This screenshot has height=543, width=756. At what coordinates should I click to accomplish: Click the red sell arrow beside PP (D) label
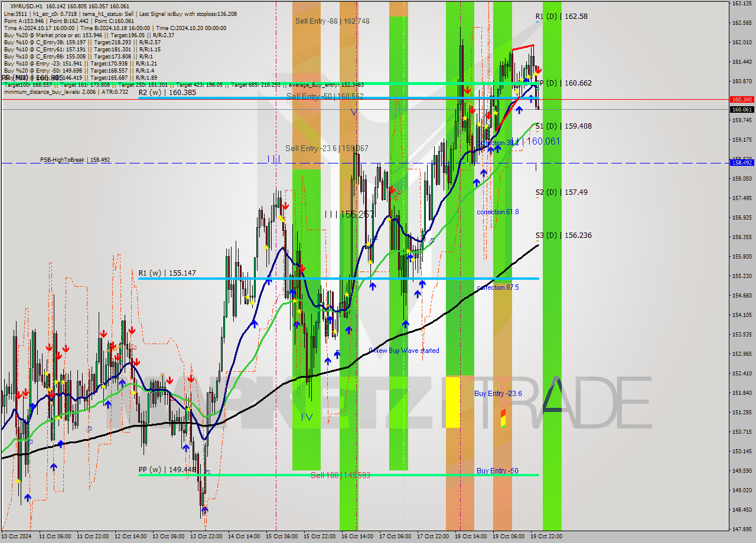click(538, 70)
